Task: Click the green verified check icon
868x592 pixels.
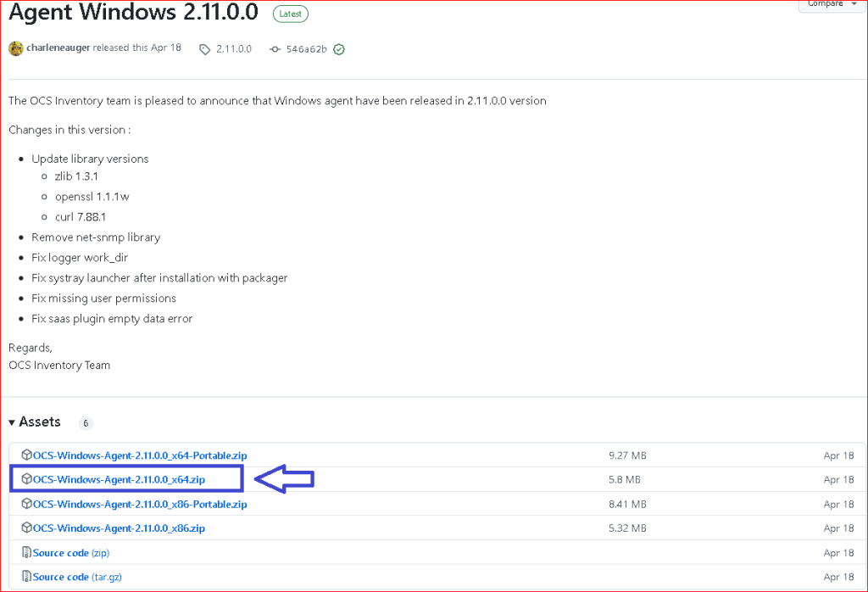Action: pos(339,49)
